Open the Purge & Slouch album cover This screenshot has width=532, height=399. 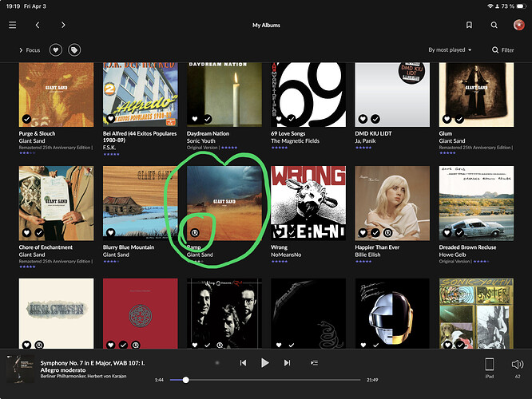tap(57, 95)
